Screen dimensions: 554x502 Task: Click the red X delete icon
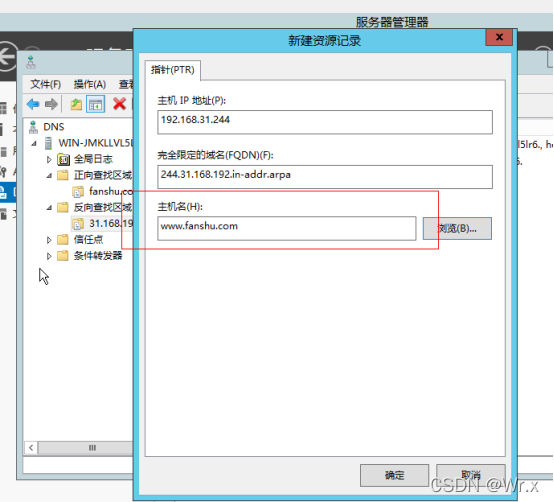coord(119,104)
